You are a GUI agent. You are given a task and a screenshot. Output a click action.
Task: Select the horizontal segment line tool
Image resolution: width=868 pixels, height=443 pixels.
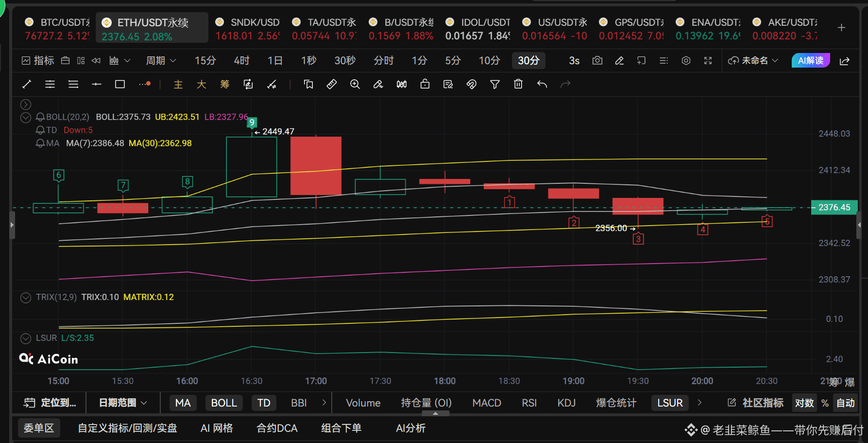point(97,85)
